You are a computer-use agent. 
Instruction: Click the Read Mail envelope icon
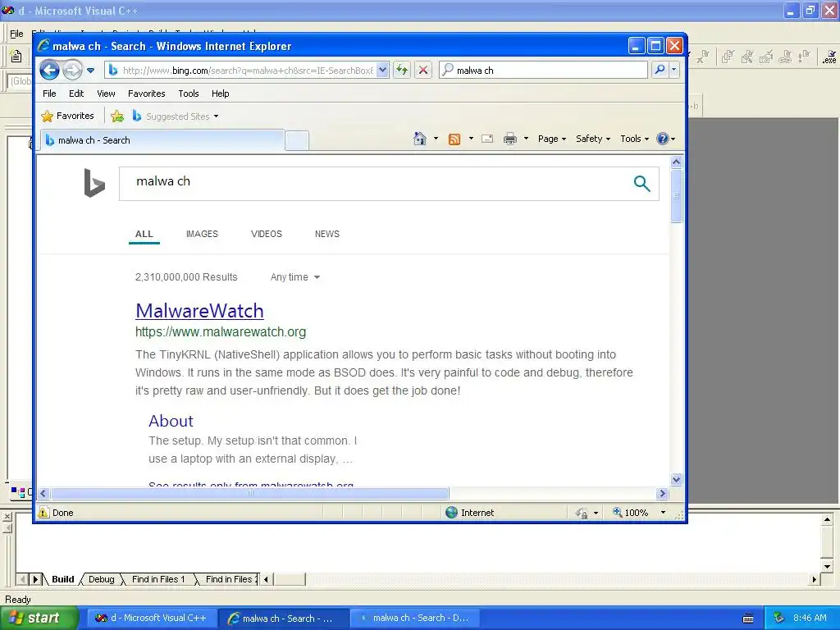coord(487,139)
